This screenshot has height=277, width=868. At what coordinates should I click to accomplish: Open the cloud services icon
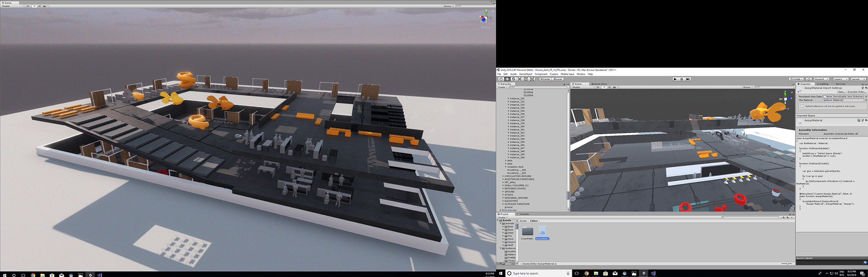tap(809, 79)
